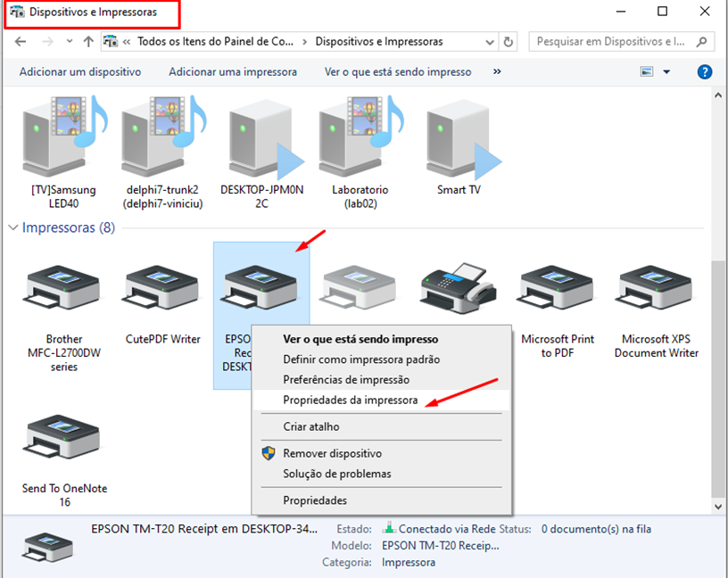Click Adicionar uma impressora

(x=233, y=72)
